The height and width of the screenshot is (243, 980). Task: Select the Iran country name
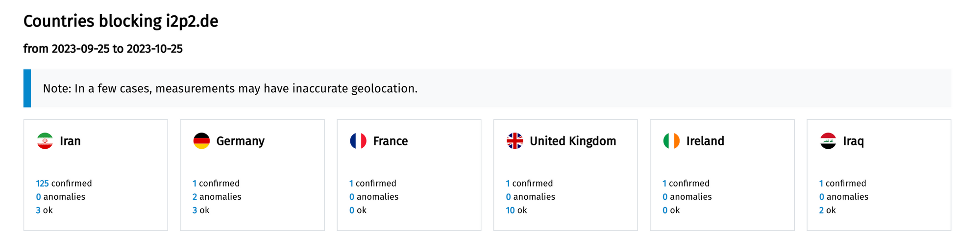pos(70,141)
